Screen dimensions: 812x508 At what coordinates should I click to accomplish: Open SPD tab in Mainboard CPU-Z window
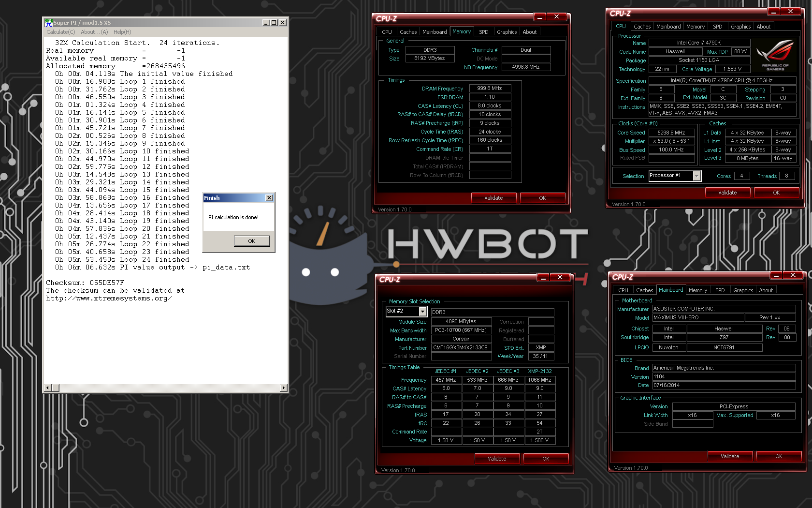720,290
